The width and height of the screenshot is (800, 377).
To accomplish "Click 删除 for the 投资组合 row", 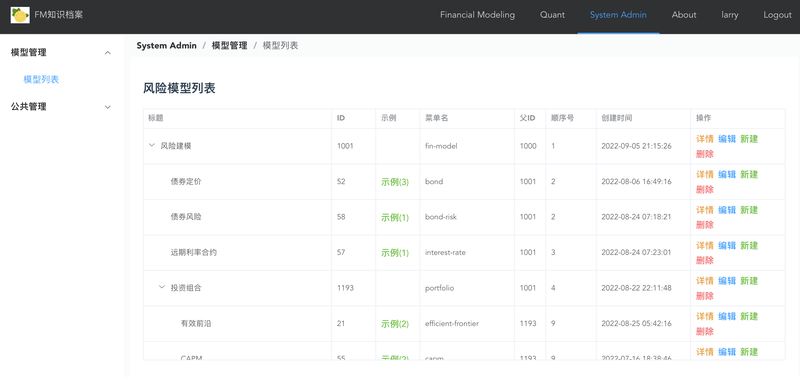I will click(705, 296).
